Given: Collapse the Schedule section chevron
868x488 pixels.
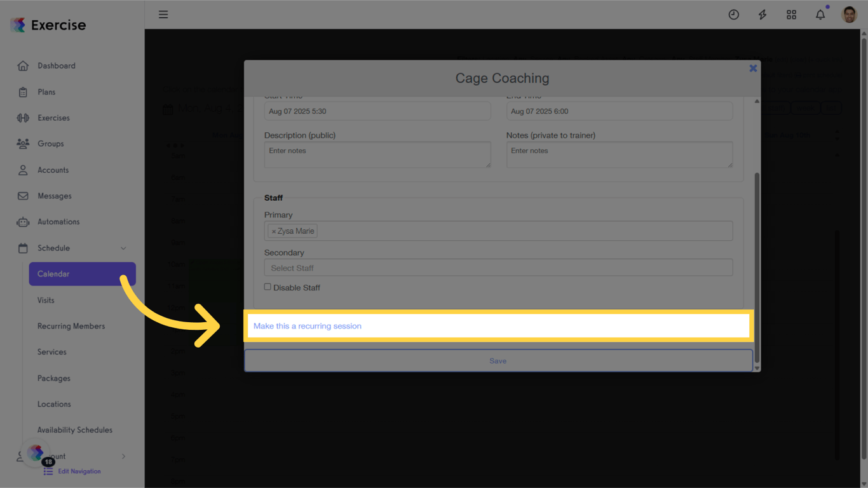Looking at the screenshot, I should pos(125,248).
